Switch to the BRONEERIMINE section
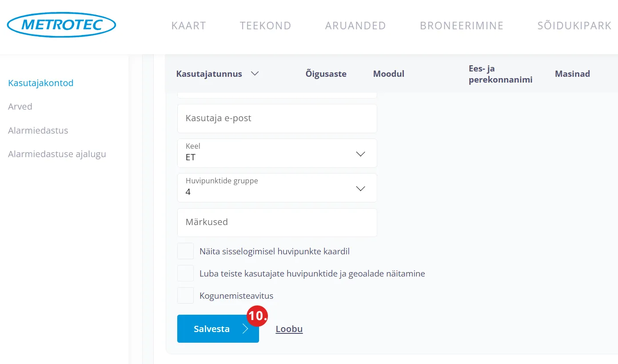 (462, 26)
